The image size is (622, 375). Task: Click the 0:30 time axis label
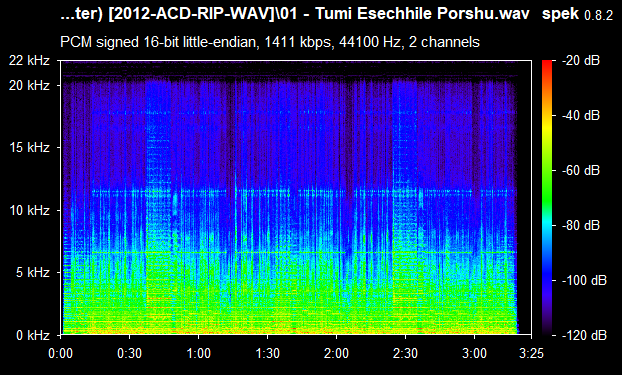click(129, 353)
